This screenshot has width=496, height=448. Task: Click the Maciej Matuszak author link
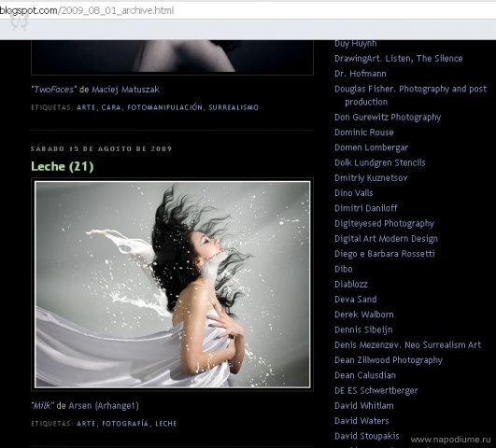pos(125,90)
